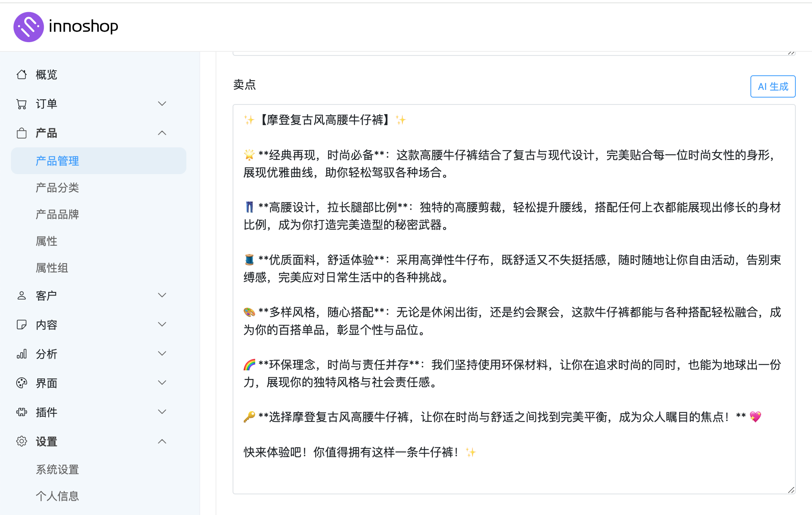Click the 卖点 textarea resize handle
The image size is (812, 515).
pyautogui.click(x=791, y=489)
